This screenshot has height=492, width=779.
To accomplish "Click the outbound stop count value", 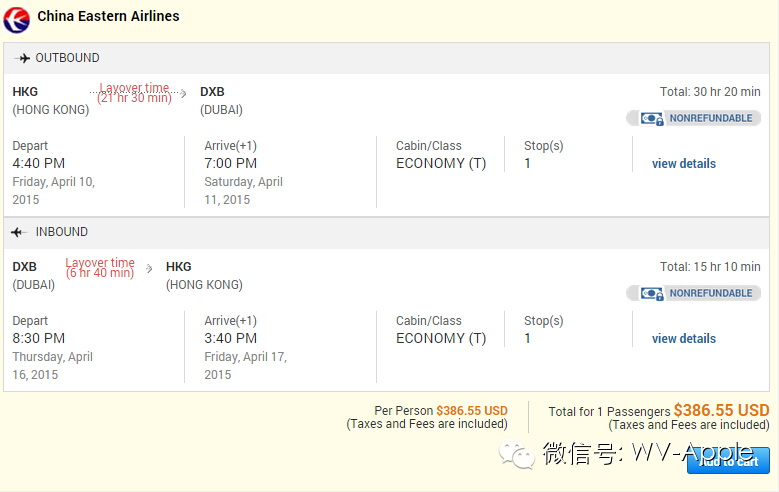I will [x=528, y=163].
